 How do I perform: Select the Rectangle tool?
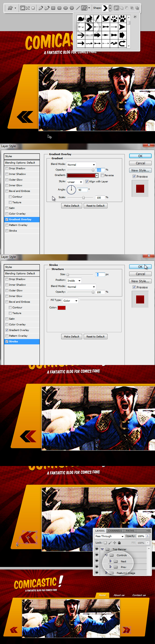[x=53, y=8]
